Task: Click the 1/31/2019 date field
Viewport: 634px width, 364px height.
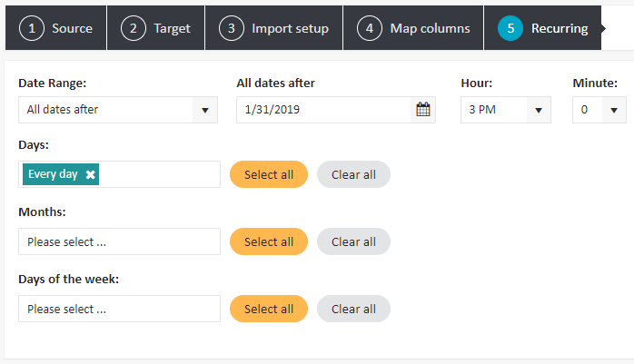Action: [x=324, y=110]
